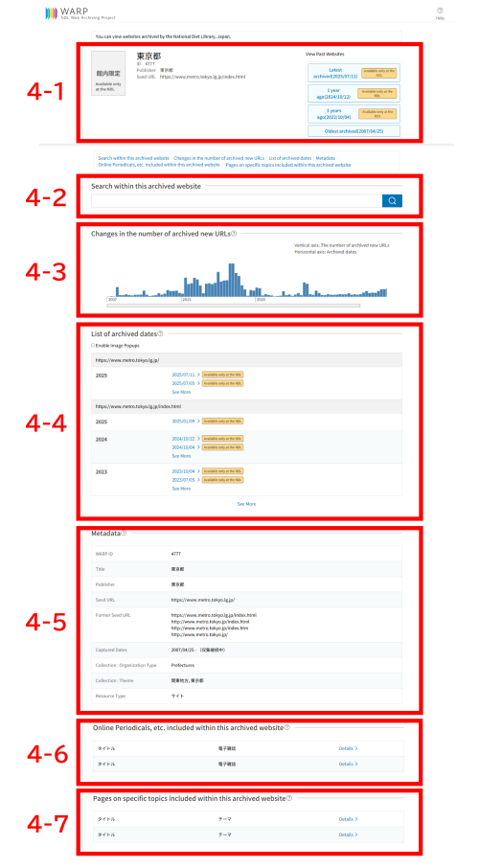Open the 1 year ago(2024/10/22) archive
The image size is (479, 868).
click(x=354, y=94)
